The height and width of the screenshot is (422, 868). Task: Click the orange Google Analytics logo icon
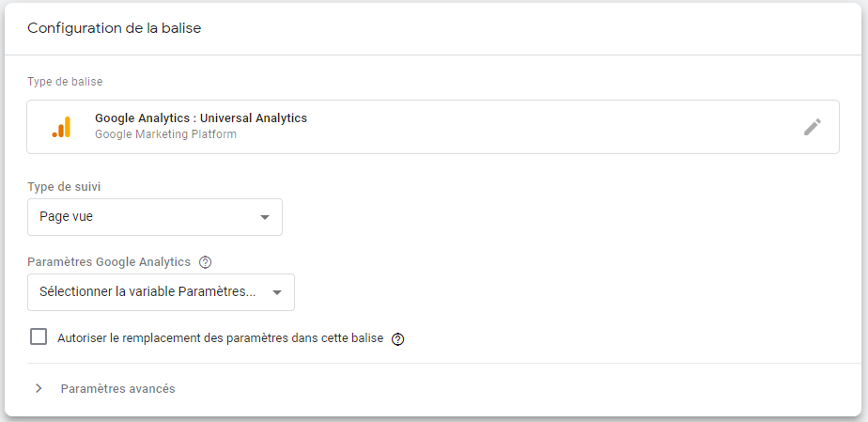coord(61,127)
